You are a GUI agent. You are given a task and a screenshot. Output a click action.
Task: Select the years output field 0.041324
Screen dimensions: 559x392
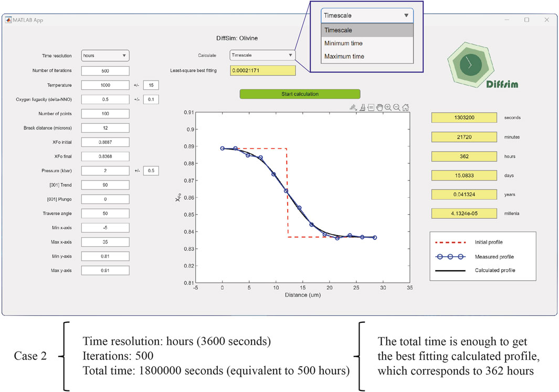(x=464, y=195)
